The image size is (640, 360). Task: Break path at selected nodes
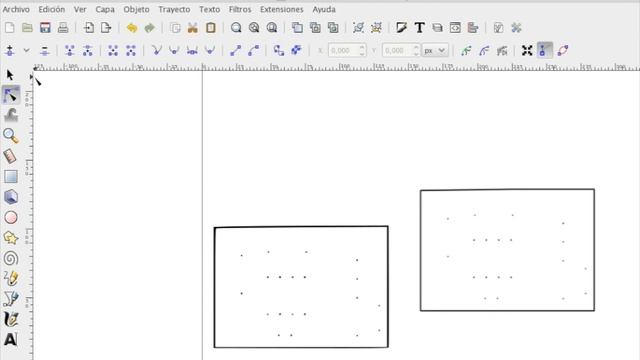click(87, 51)
